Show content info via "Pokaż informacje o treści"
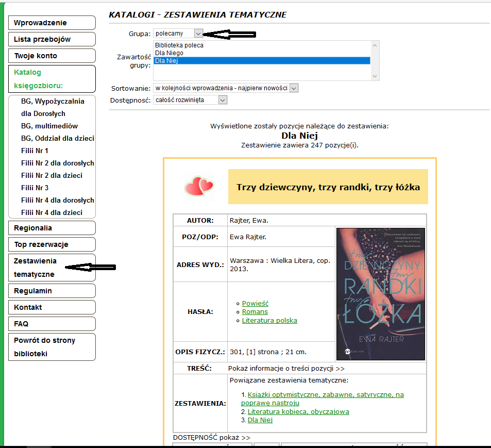The image size is (491, 448). coord(286,369)
